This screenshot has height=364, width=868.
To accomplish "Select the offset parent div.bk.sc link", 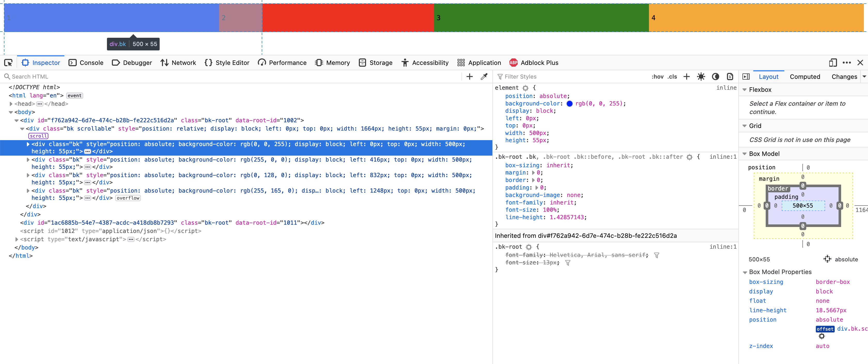I will tap(852, 329).
